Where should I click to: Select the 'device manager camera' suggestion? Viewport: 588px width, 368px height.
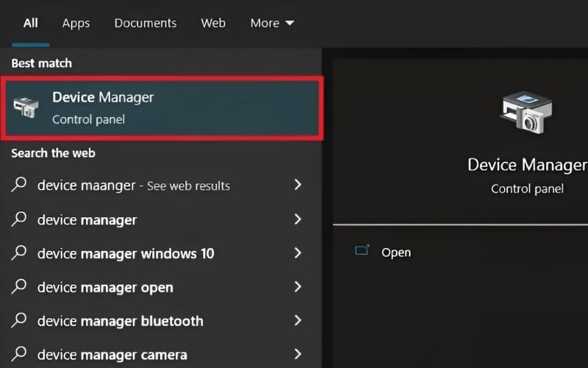160,354
